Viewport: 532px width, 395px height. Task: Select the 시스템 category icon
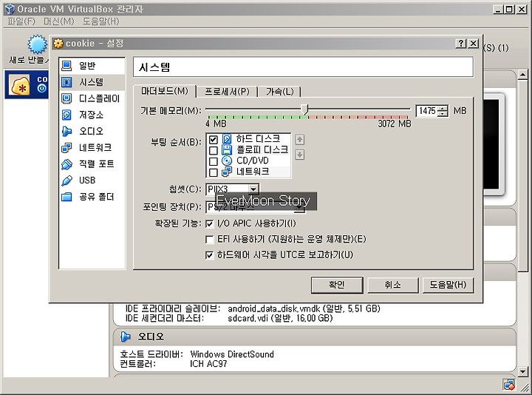coord(66,82)
